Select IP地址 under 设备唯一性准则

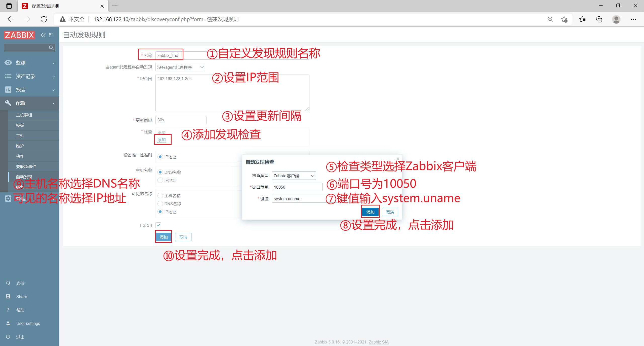coord(160,157)
